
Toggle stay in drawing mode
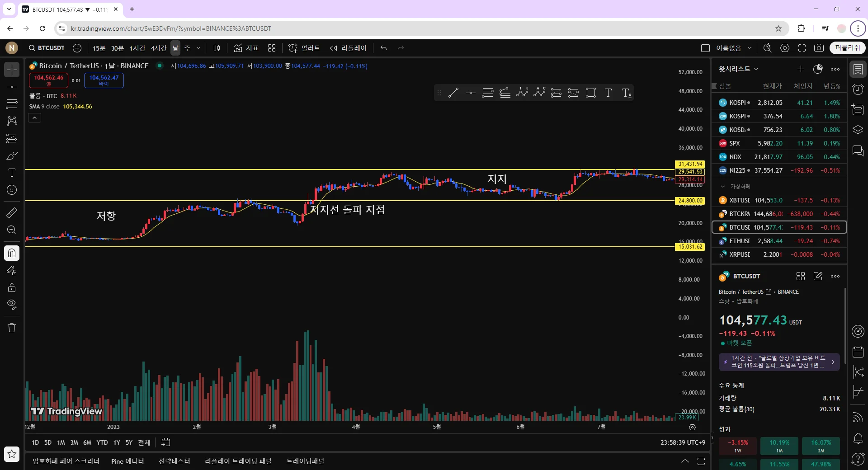(12, 271)
